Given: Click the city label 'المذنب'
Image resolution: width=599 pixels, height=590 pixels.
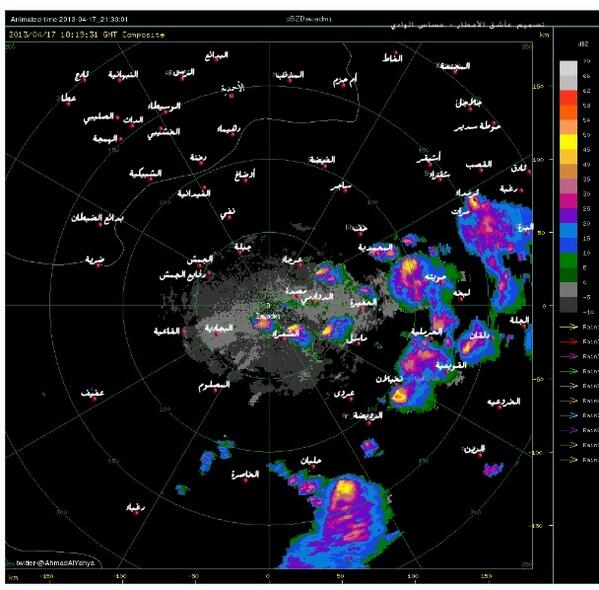Looking at the screenshot, I should tap(290, 75).
